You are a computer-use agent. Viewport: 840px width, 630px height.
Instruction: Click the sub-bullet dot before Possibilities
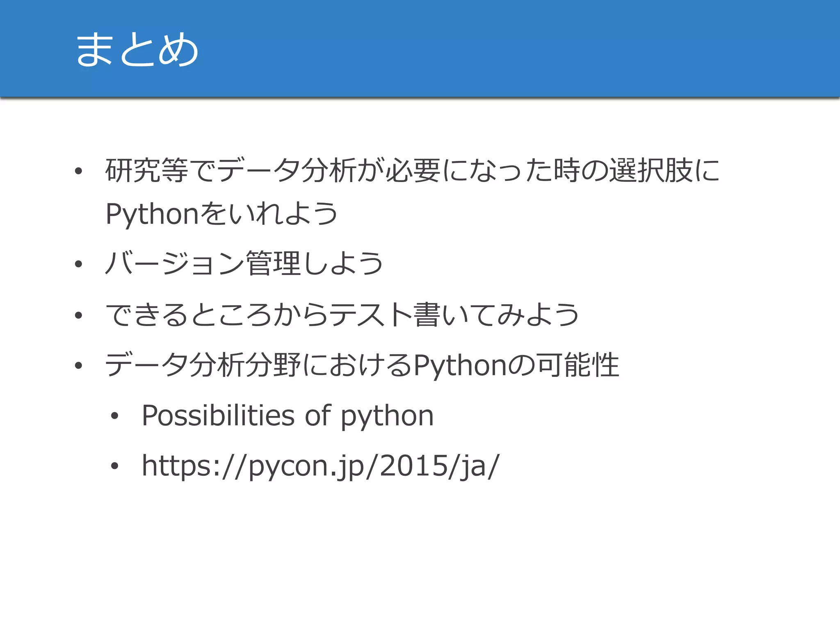114,416
